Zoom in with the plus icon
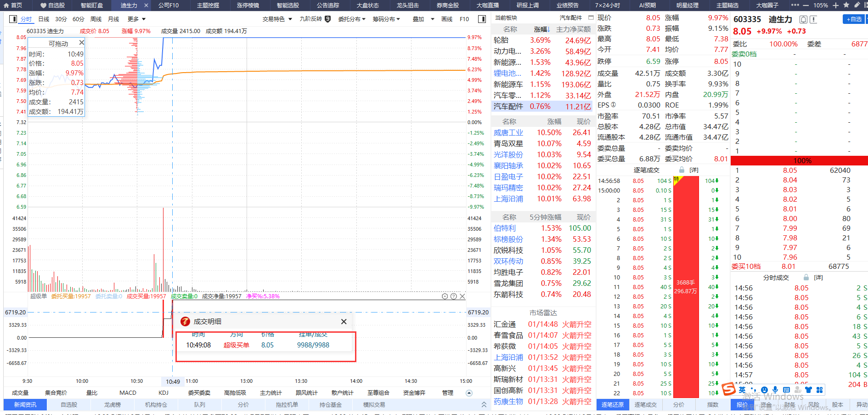Viewport: 868px width, 415px height. [x=835, y=6]
